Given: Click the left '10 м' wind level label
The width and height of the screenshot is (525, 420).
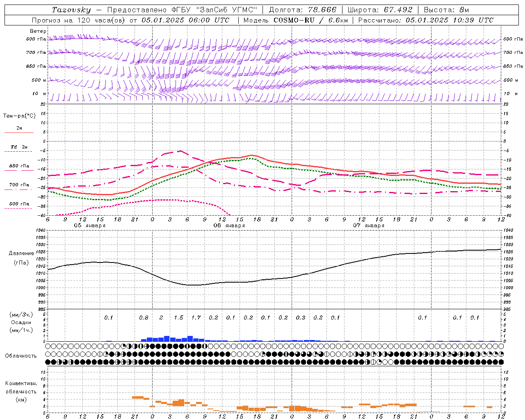Looking at the screenshot, I should coord(39,94).
